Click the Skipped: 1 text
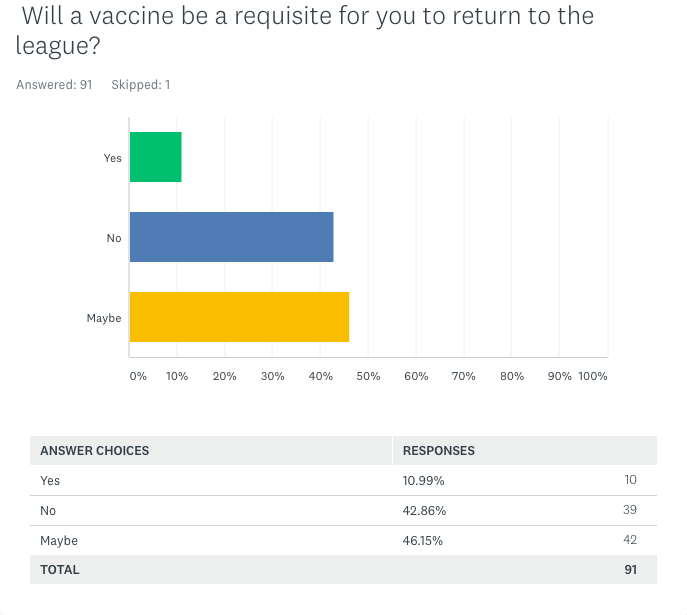 point(141,85)
